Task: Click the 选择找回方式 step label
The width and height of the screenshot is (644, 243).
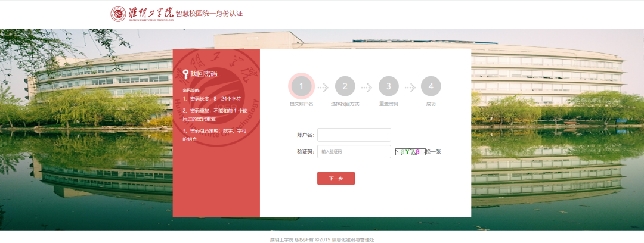Action: coord(345,104)
